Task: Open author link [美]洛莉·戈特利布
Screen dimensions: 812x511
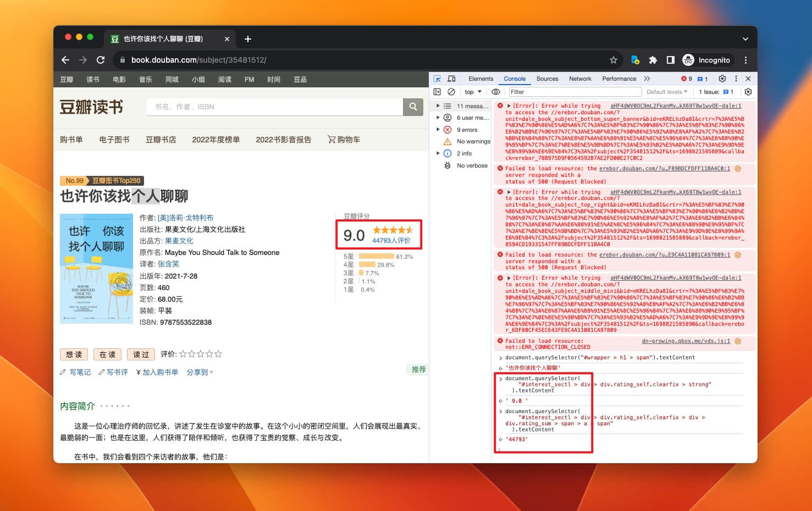Action: click(x=186, y=218)
